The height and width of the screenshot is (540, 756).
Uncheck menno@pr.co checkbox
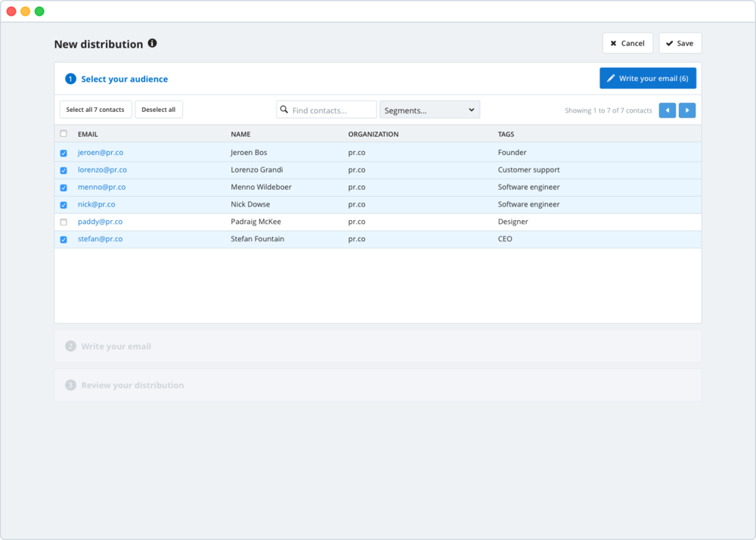click(64, 188)
